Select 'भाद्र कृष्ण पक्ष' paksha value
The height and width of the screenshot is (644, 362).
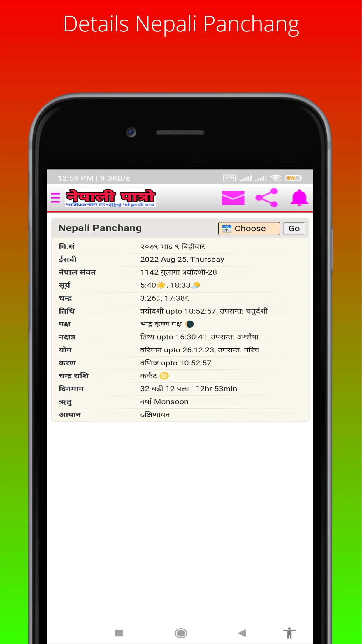pos(161,324)
